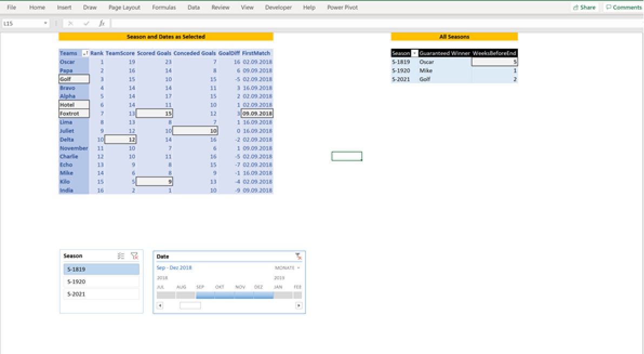Open the MONATE time level dropdown

pyautogui.click(x=287, y=267)
